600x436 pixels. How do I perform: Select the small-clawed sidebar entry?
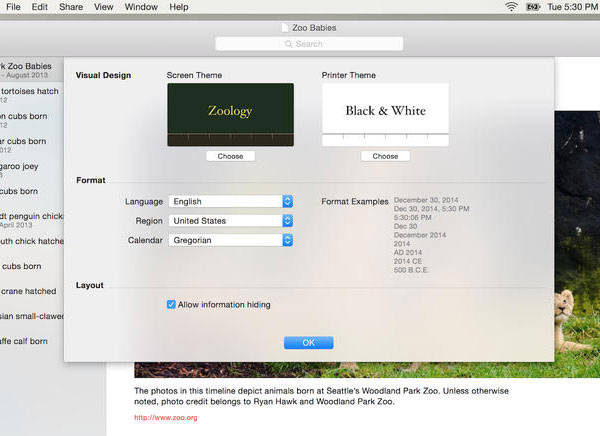(x=32, y=316)
